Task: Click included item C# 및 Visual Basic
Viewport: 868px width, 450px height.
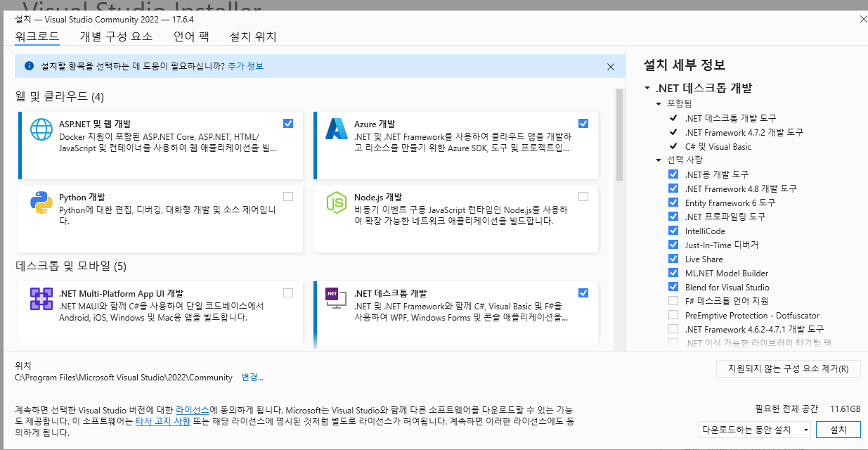Action: point(718,146)
